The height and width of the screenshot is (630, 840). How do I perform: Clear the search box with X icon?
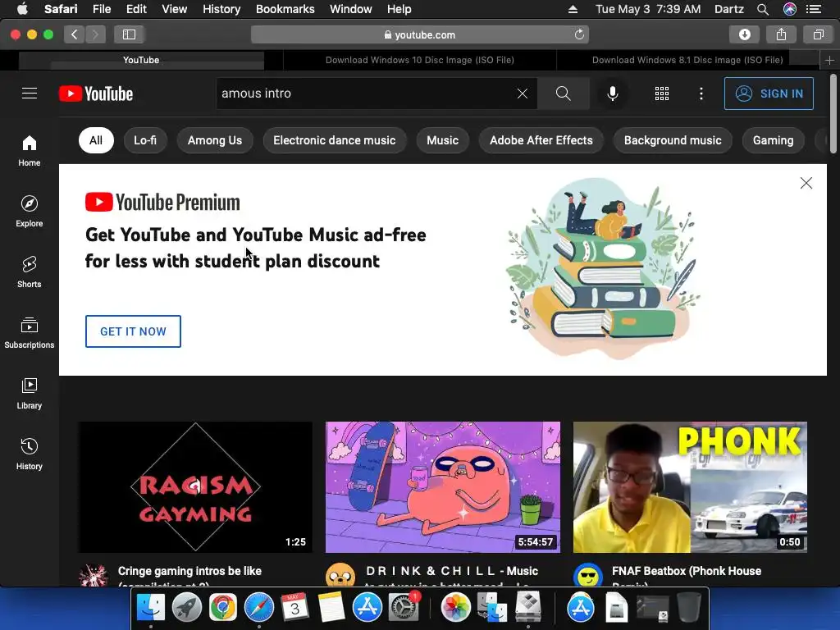tap(523, 94)
